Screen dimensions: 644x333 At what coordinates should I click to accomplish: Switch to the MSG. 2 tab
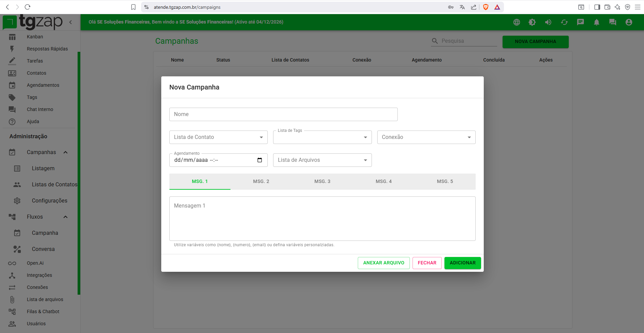tap(261, 181)
